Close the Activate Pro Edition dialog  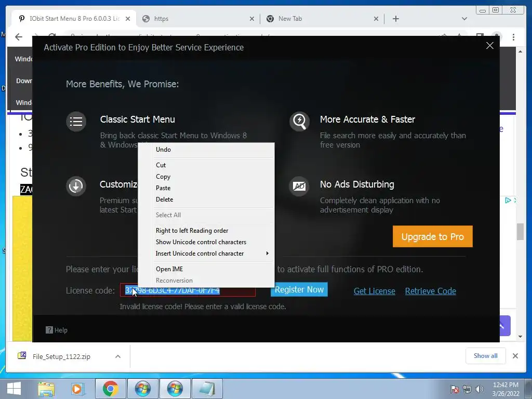pos(489,46)
